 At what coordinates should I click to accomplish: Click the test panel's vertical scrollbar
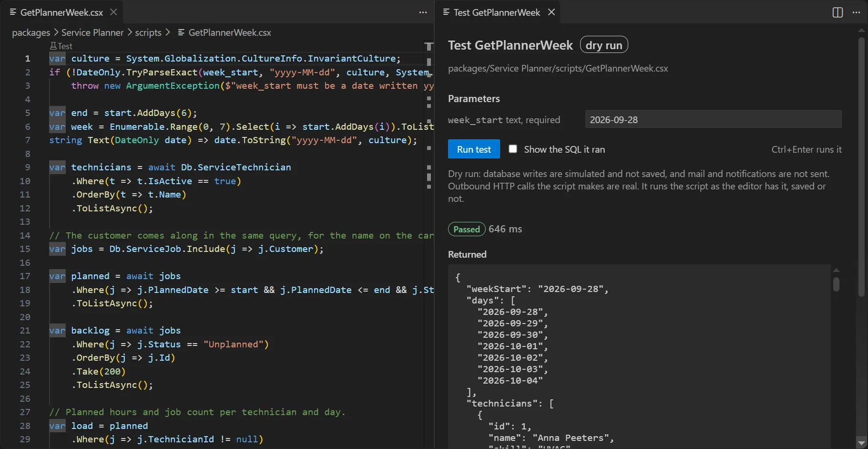[x=861, y=167]
